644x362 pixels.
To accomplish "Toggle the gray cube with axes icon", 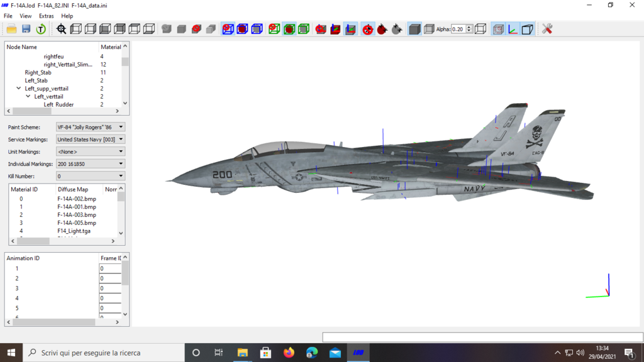I will [350, 29].
